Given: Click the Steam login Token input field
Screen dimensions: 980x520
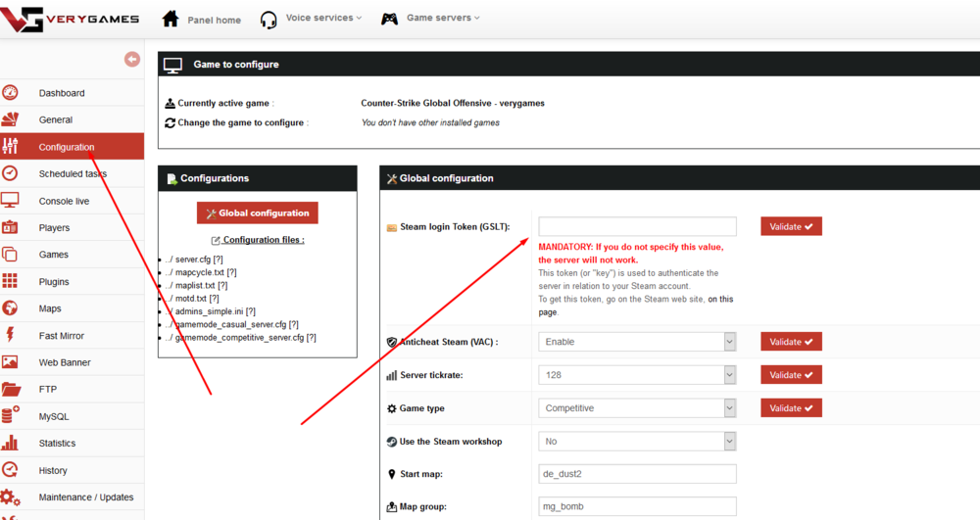Looking at the screenshot, I should 637,227.
